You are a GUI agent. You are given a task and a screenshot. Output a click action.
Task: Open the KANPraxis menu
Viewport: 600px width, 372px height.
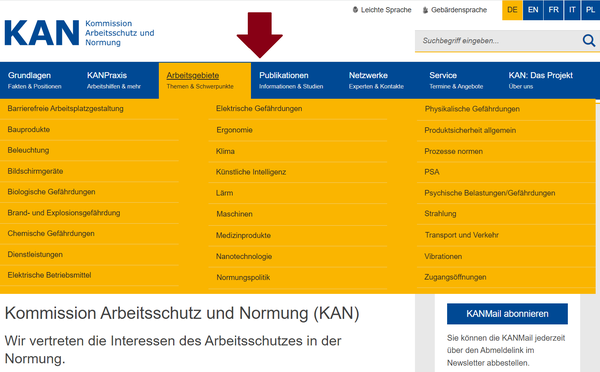(x=114, y=80)
